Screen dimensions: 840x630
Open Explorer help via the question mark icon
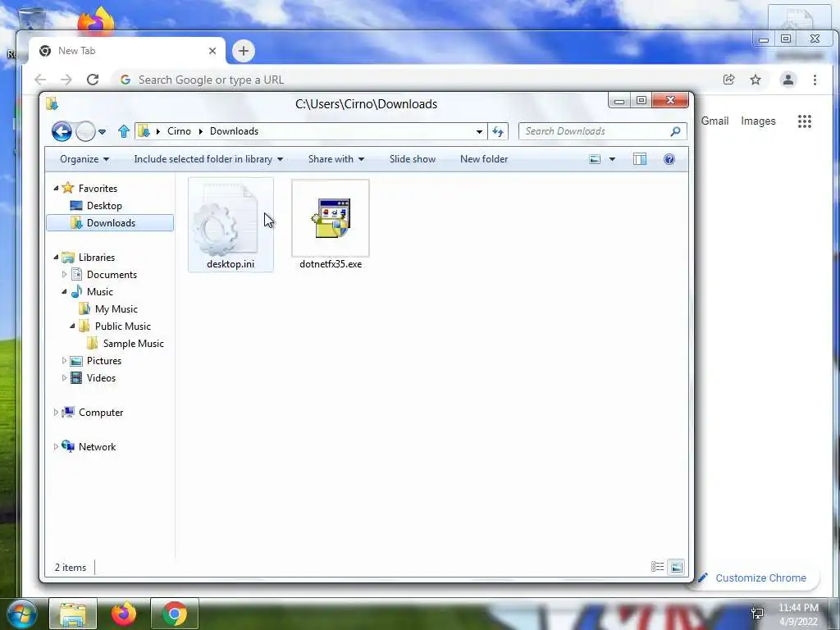click(x=669, y=159)
